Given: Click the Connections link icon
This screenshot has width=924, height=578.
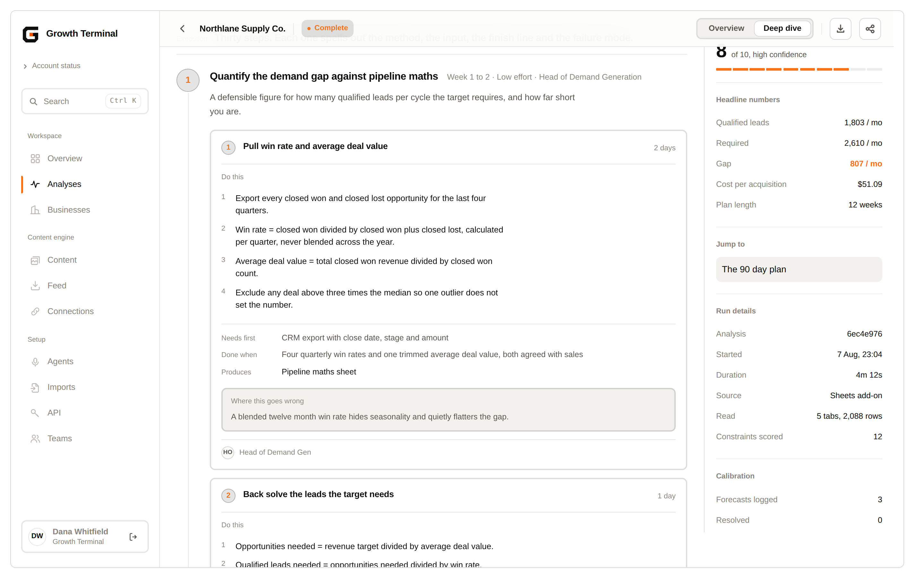Looking at the screenshot, I should [35, 311].
